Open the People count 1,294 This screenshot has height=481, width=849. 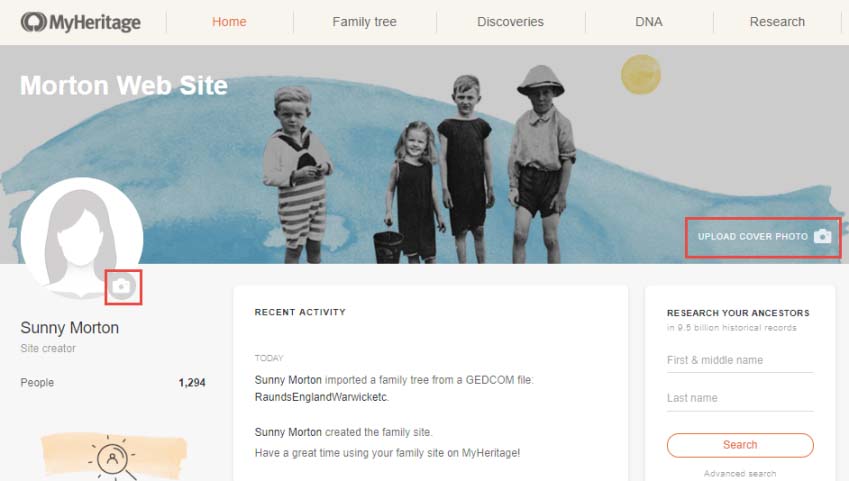(x=192, y=382)
